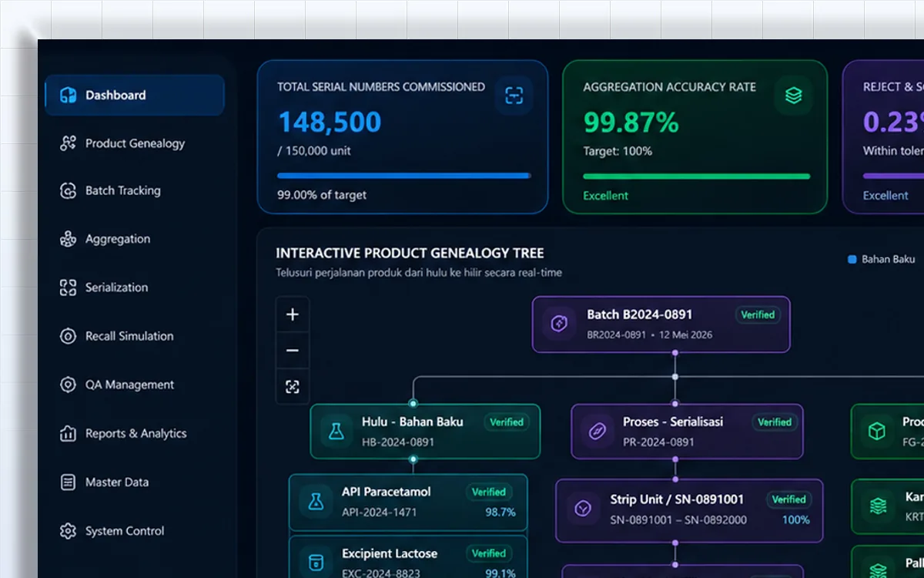Zoom out the genealogy tree
924x578 pixels.
click(293, 351)
